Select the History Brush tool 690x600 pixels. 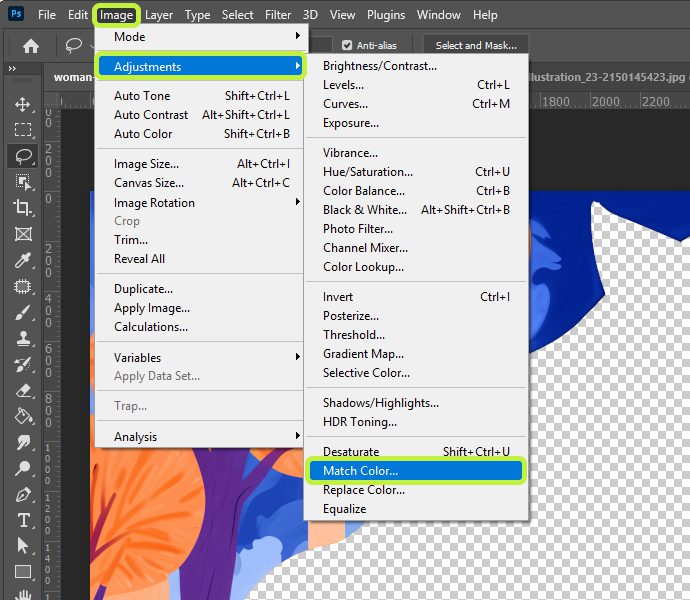click(x=22, y=364)
